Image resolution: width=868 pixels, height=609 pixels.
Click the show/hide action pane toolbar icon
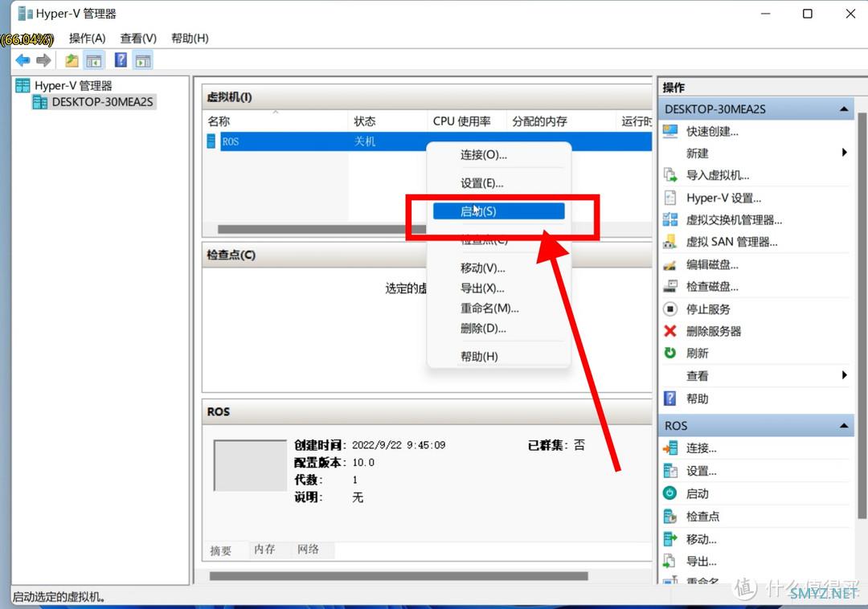(x=143, y=60)
